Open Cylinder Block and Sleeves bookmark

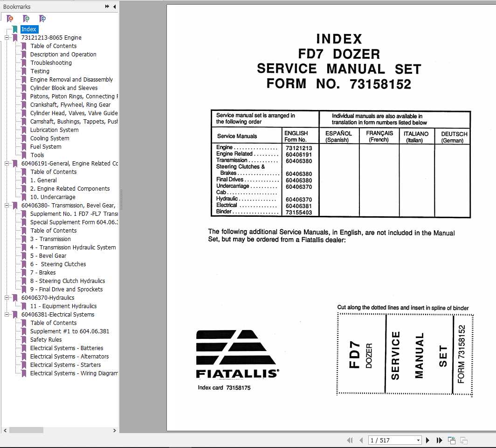64,88
